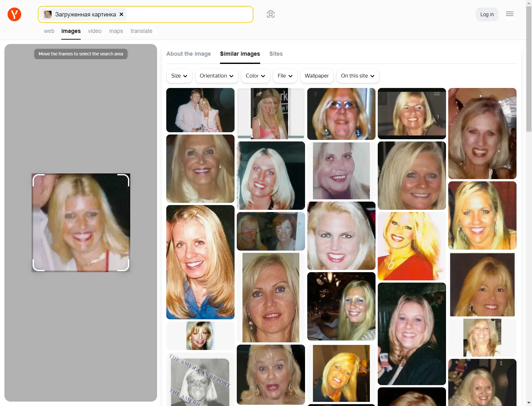Screen dimensions: 532x406
Task: Open the Orientation filter dropdown
Action: (217, 76)
